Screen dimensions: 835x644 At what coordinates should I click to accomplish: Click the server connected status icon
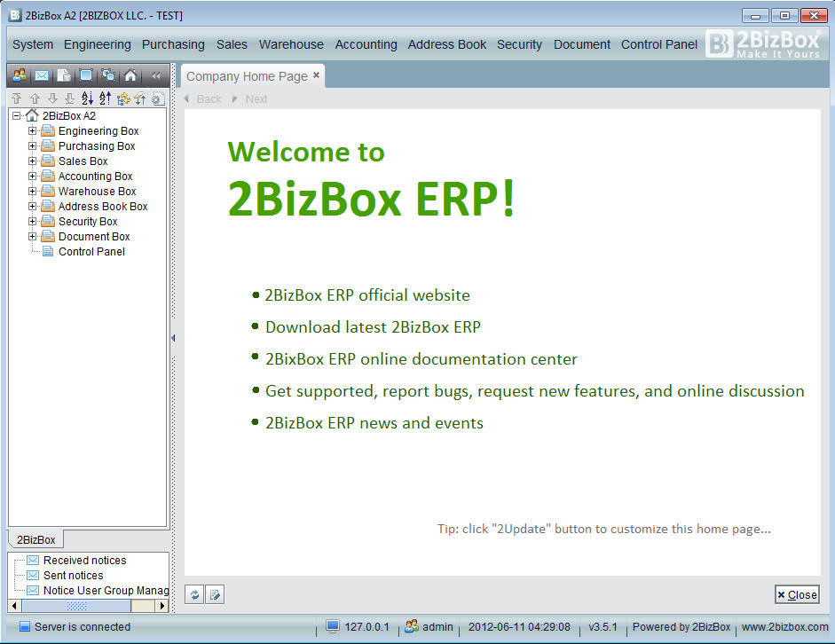[25, 626]
